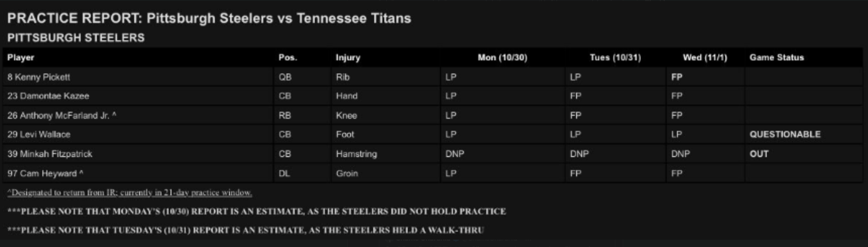This screenshot has width=868, height=247.
Task: Select the 97 Cam Heyward player name
Action: coord(45,173)
